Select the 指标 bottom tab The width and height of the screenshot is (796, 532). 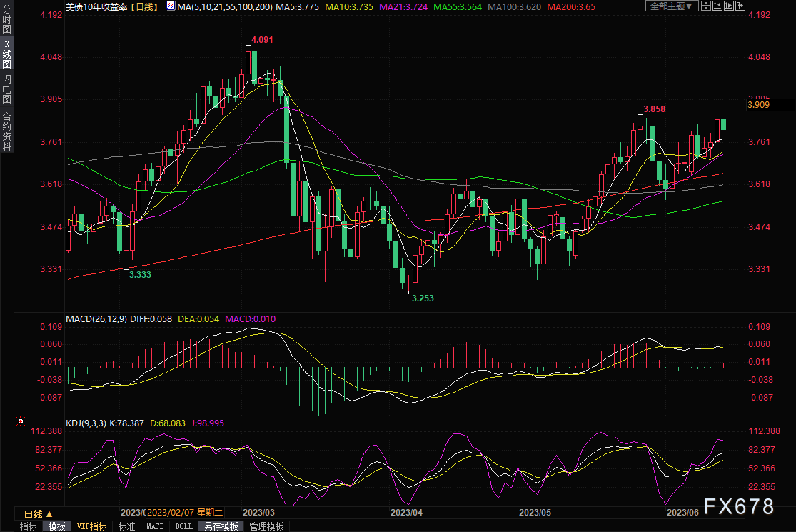[29, 526]
